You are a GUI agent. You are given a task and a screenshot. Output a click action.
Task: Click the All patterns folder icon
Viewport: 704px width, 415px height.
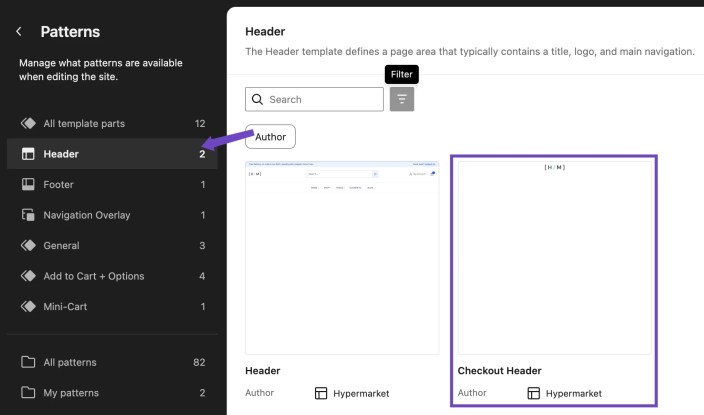coord(28,362)
